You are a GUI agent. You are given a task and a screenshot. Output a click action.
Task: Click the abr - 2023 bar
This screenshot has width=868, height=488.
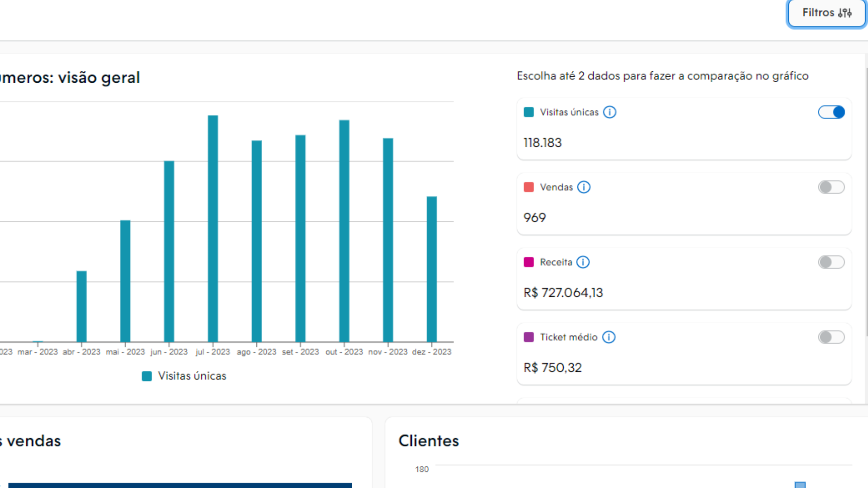tap(81, 306)
